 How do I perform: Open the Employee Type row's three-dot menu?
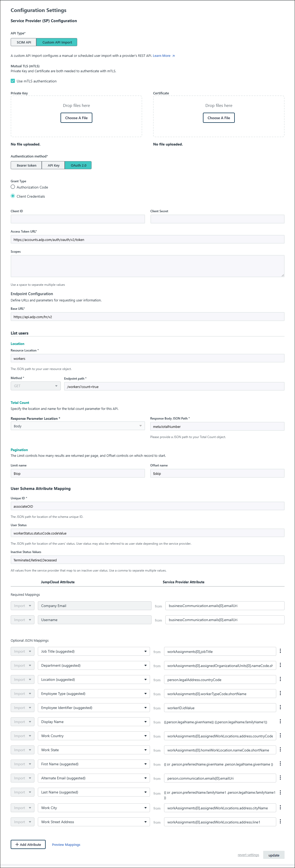(280, 693)
